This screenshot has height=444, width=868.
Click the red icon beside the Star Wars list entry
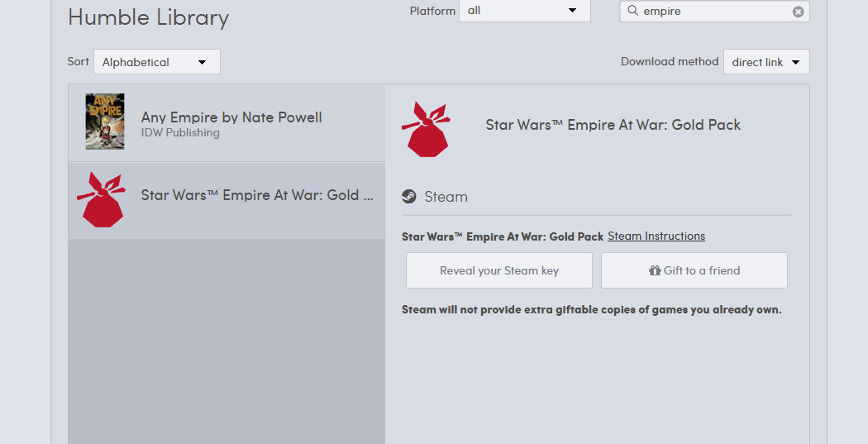(x=102, y=200)
